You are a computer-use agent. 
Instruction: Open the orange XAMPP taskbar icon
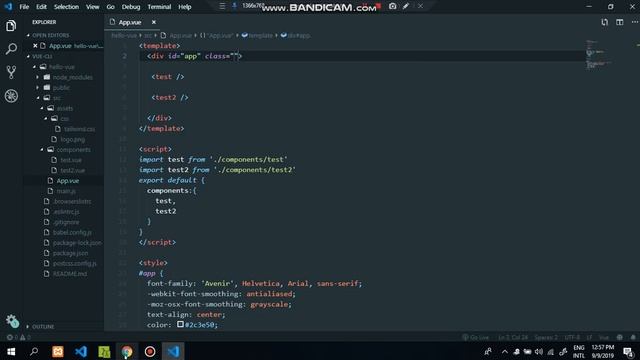tap(58, 351)
